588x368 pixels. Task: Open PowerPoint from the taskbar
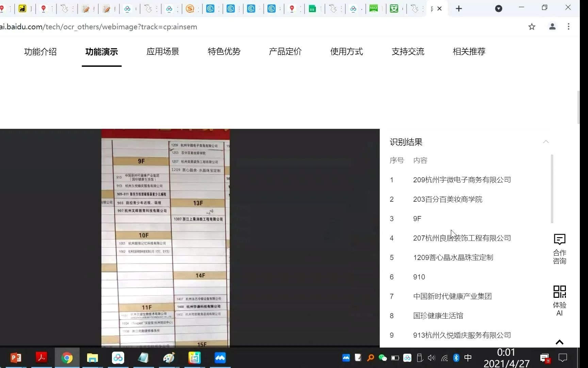coord(16,358)
